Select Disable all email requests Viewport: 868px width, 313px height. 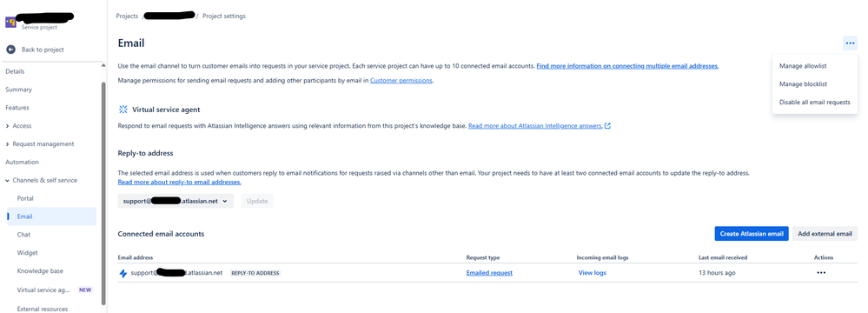pyautogui.click(x=814, y=102)
